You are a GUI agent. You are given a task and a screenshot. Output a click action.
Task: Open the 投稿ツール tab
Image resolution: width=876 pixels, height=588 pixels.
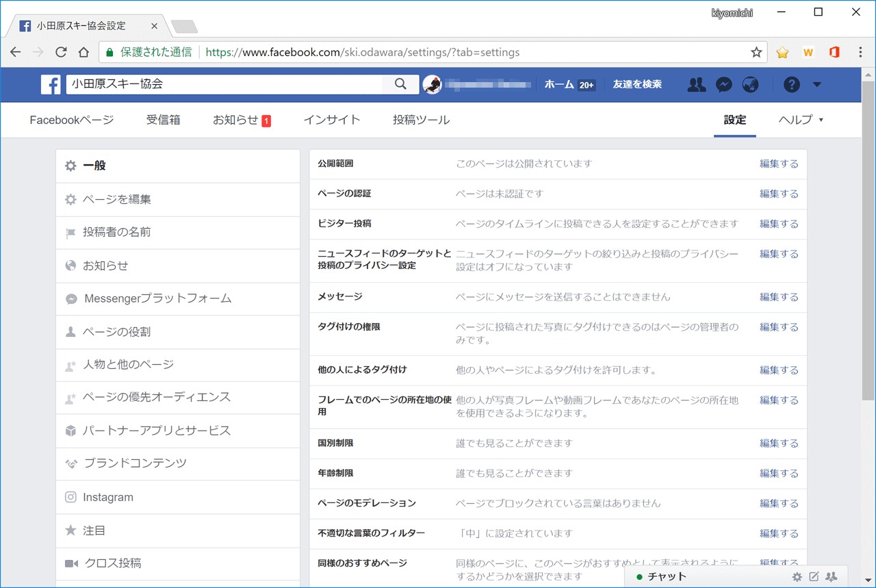(x=421, y=120)
